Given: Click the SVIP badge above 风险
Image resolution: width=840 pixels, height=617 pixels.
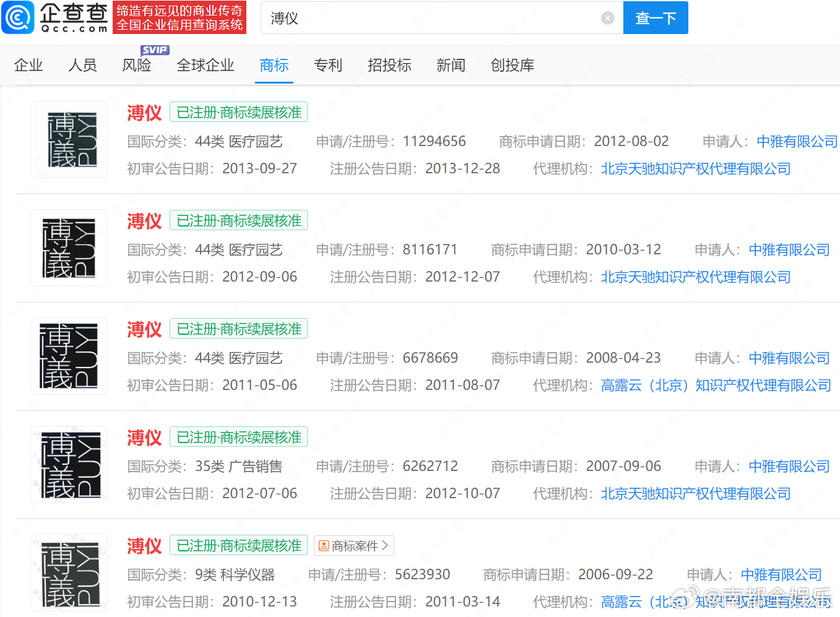Looking at the screenshot, I should tap(155, 50).
